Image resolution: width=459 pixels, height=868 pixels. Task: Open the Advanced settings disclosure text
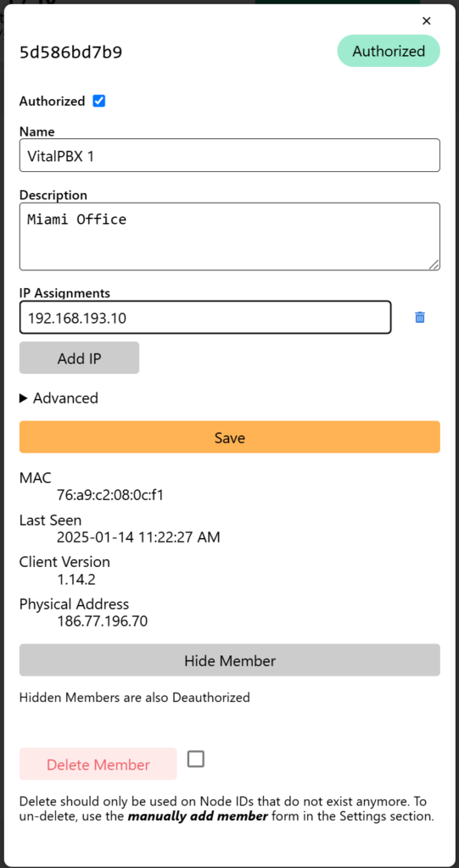65,398
